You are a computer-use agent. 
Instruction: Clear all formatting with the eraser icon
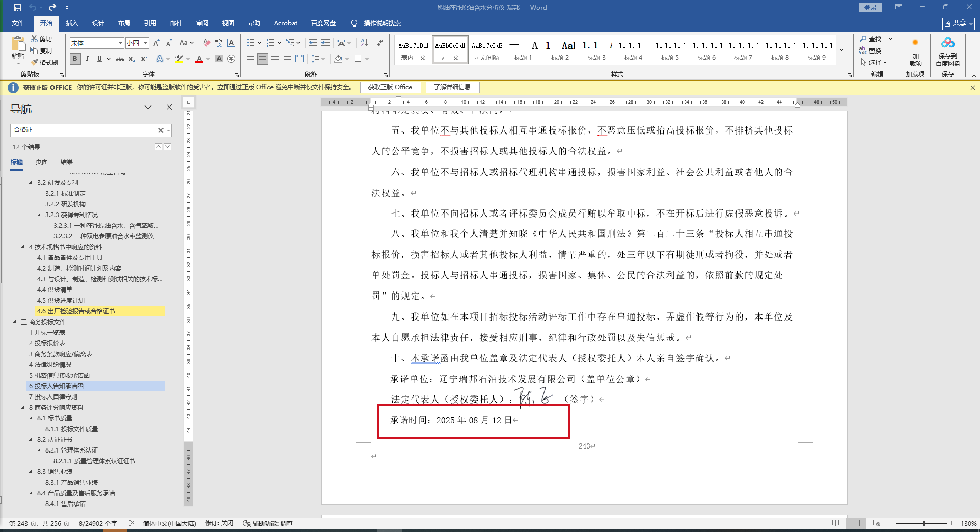pyautogui.click(x=207, y=43)
